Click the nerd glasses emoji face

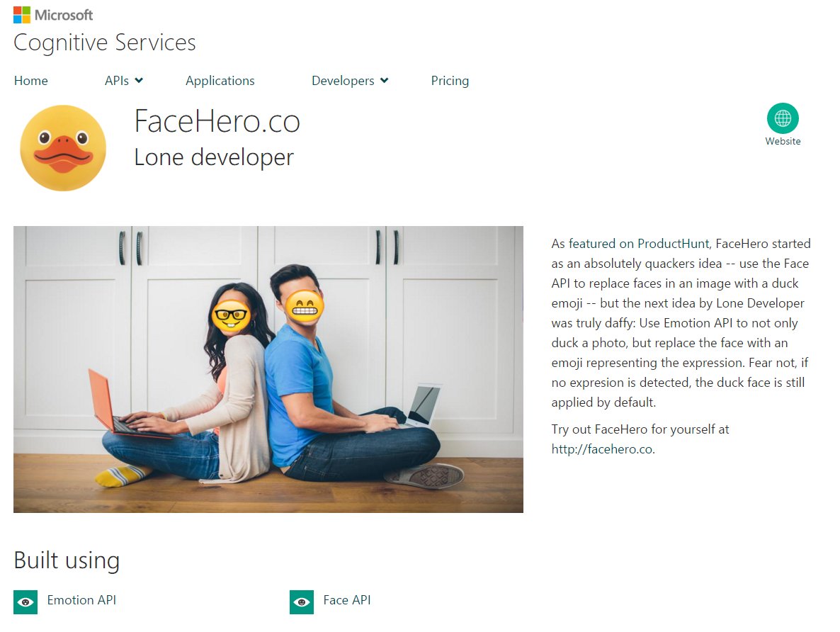point(231,315)
